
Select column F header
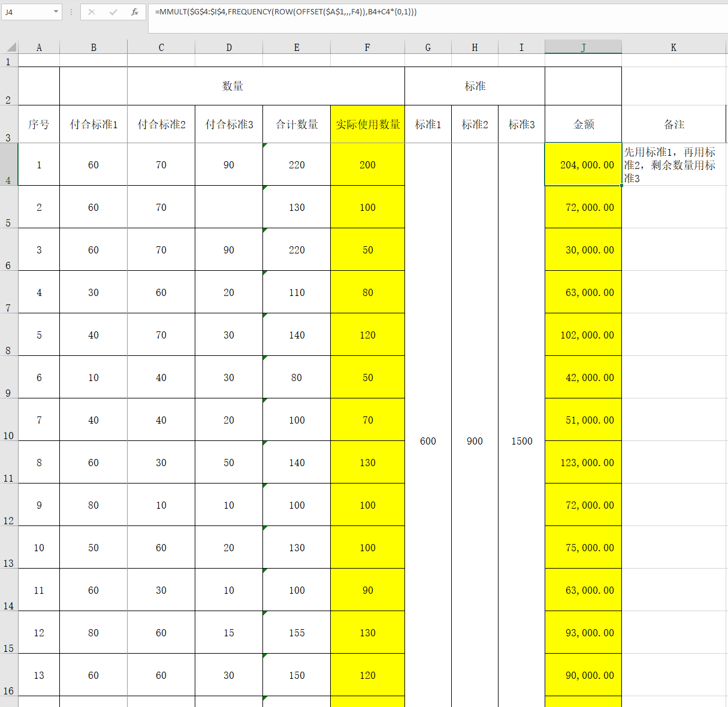click(x=367, y=47)
